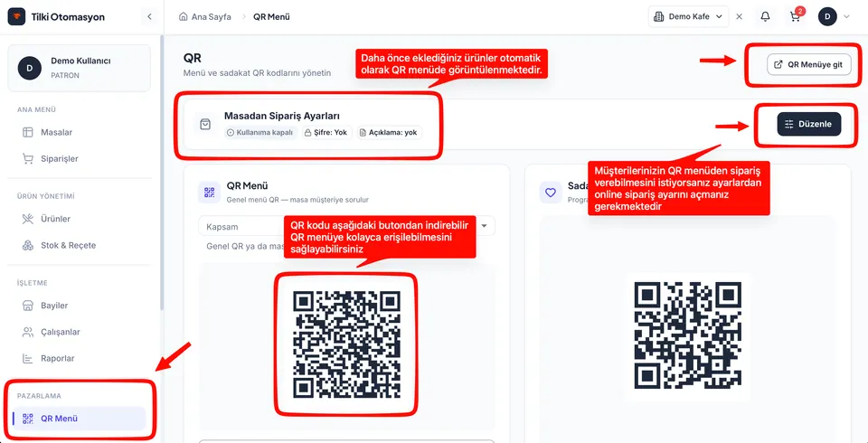Click the QR Menüye git button
The width and height of the screenshot is (868, 443).
[x=808, y=64]
